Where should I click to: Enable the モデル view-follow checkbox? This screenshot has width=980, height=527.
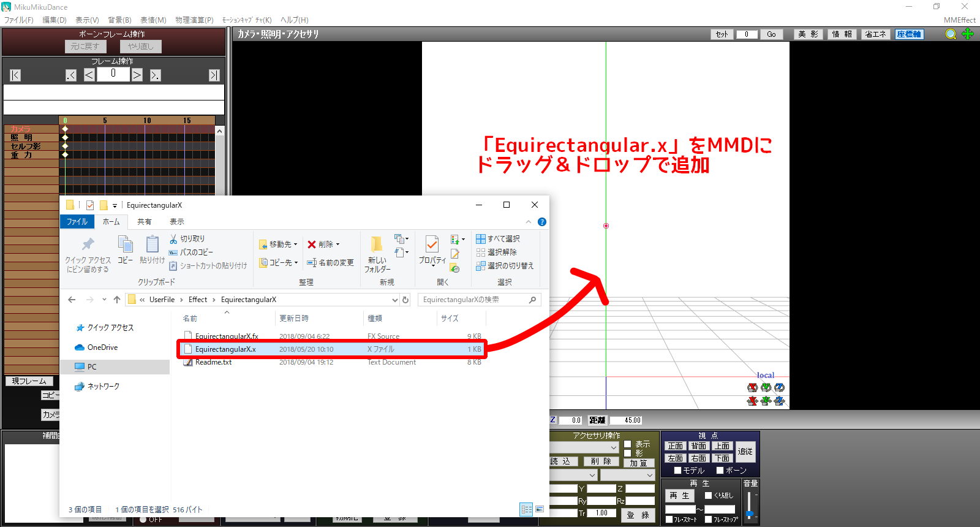[x=678, y=471]
